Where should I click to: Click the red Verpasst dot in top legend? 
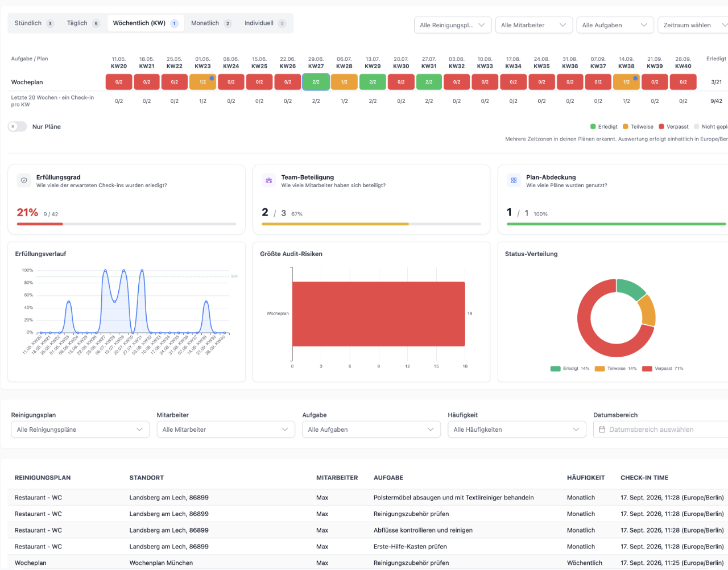click(661, 127)
